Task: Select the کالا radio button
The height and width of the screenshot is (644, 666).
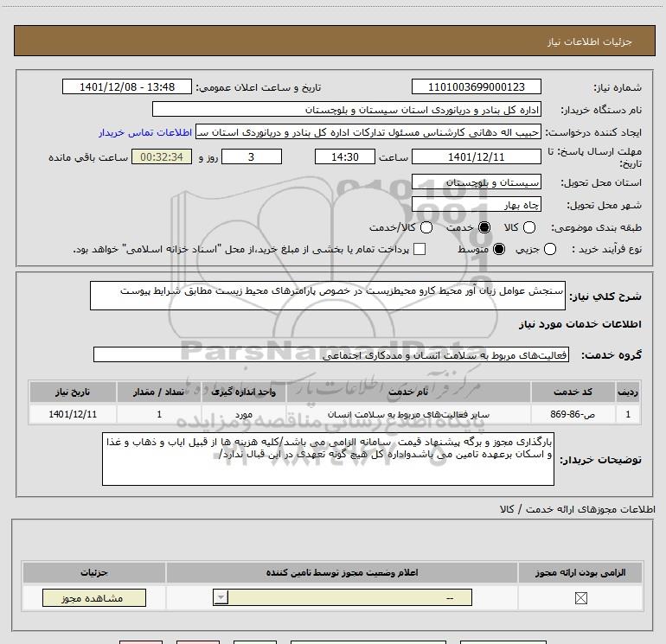Action: pyautogui.click(x=528, y=227)
